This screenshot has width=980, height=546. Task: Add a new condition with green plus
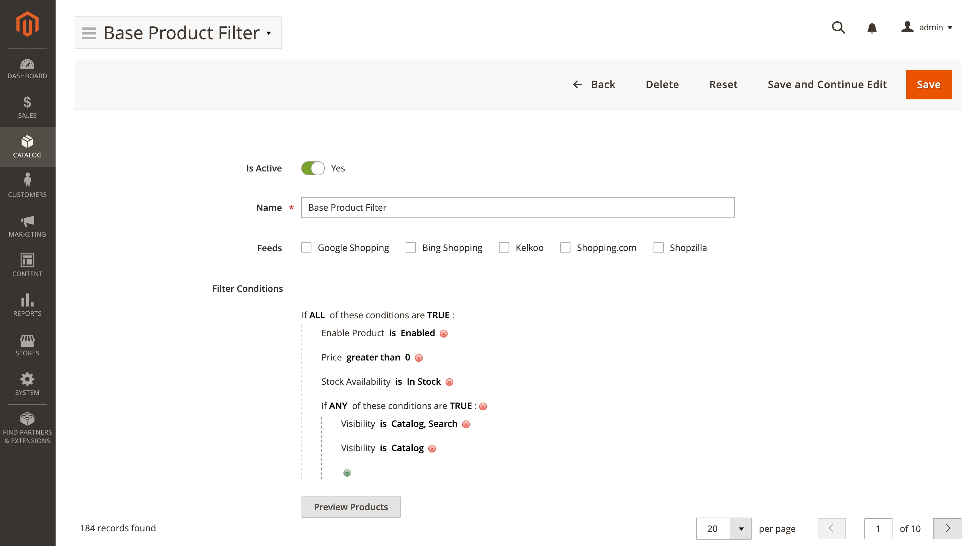(347, 473)
